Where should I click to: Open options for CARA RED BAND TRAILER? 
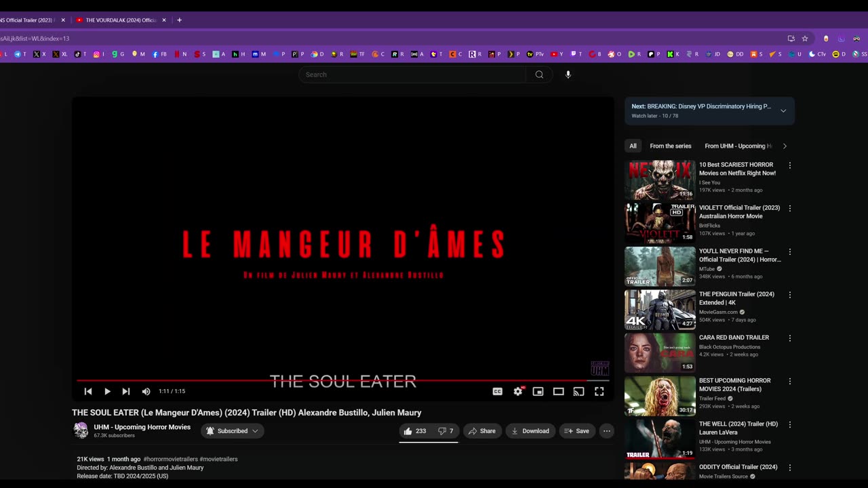pos(789,338)
